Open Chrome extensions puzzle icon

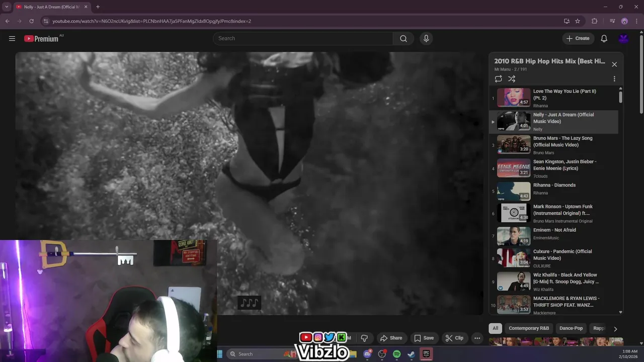point(594,21)
